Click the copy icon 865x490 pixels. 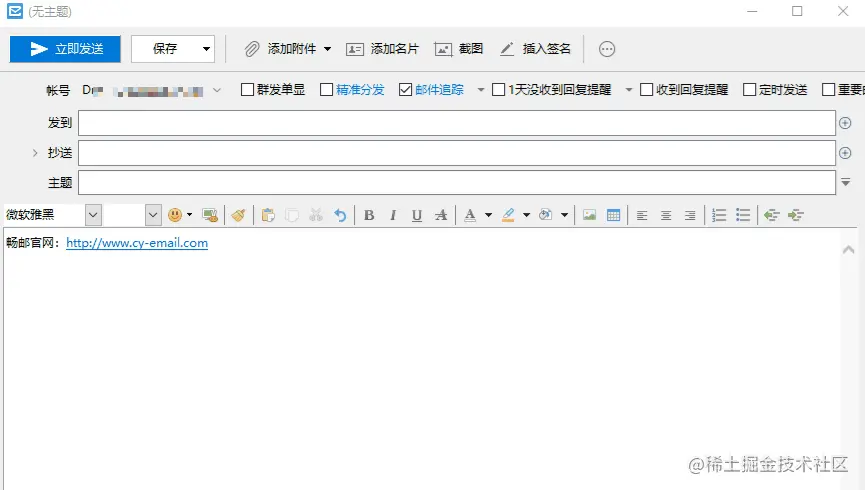tap(292, 215)
